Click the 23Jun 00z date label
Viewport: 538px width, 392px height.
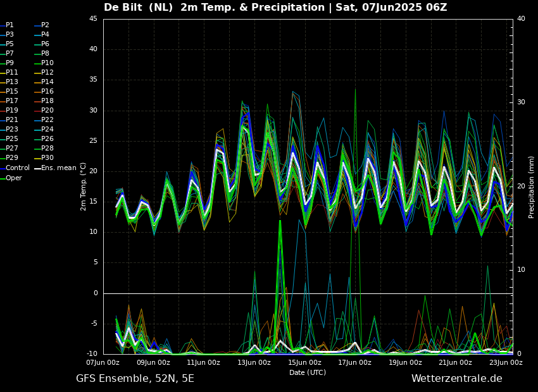tap(506, 362)
